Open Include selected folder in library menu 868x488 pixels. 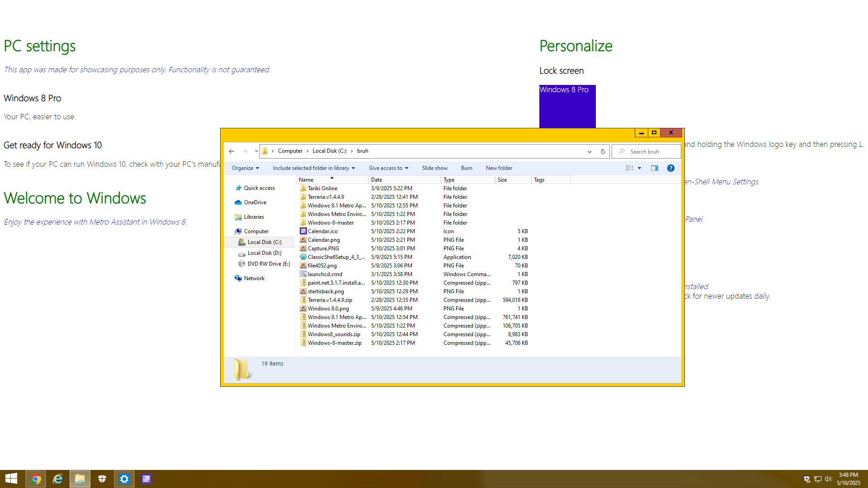[314, 168]
